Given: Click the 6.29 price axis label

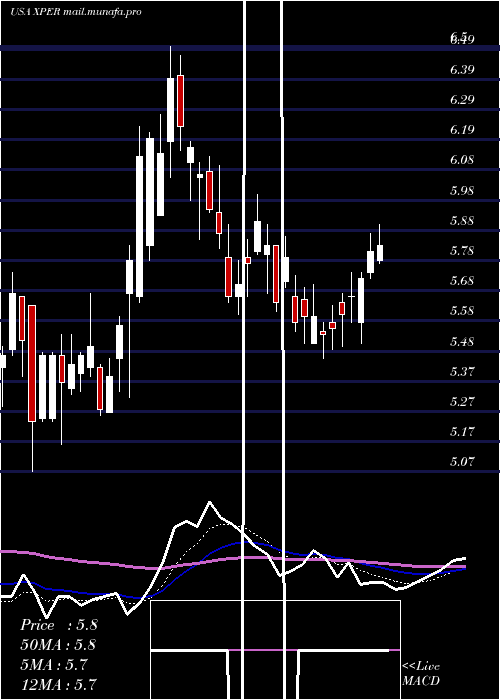Looking at the screenshot, I should [462, 99].
